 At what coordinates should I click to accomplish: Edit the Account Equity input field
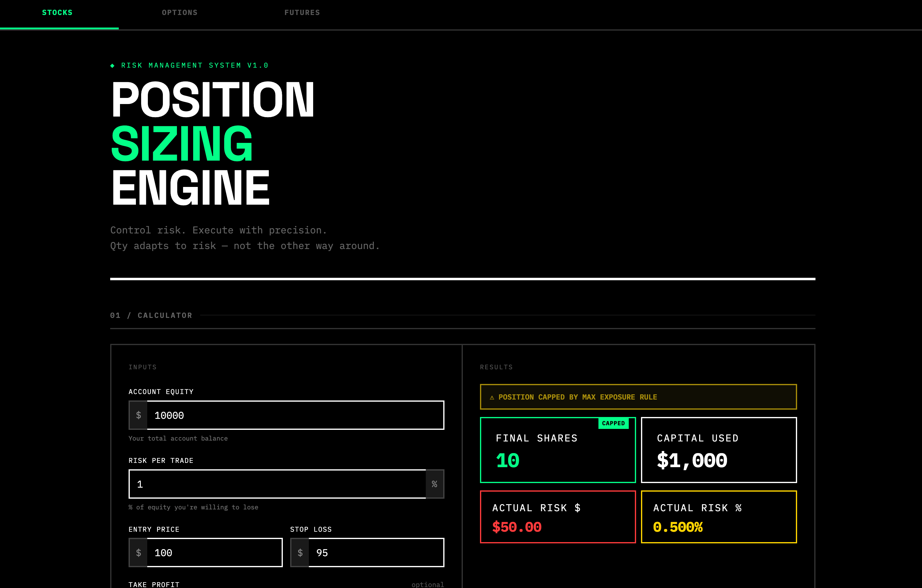click(296, 415)
